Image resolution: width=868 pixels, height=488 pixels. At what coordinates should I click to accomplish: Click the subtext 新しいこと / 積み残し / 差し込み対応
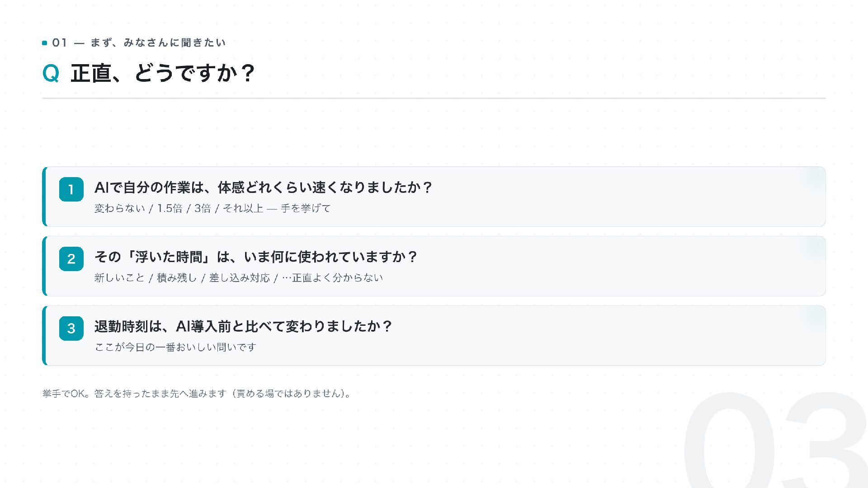click(x=182, y=278)
